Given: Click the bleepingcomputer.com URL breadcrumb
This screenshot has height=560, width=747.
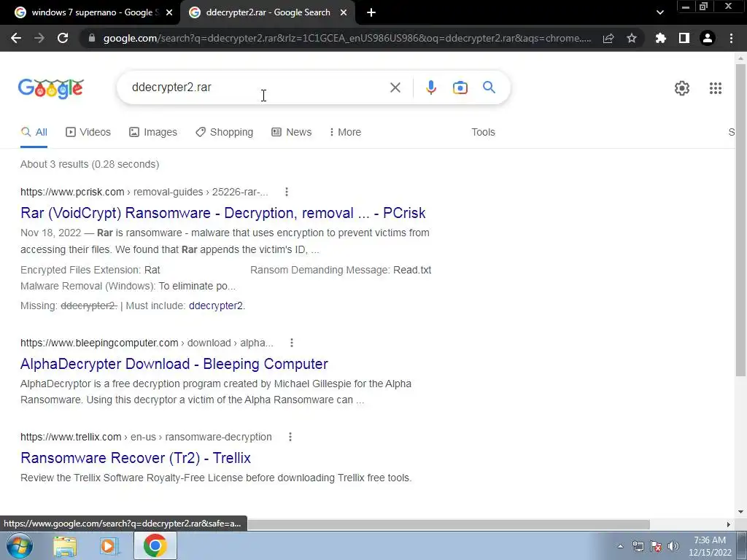Looking at the screenshot, I should click(x=147, y=343).
